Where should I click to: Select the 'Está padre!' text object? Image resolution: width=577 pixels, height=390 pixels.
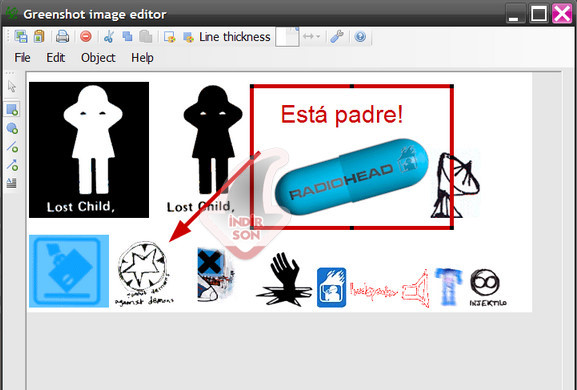tap(342, 114)
